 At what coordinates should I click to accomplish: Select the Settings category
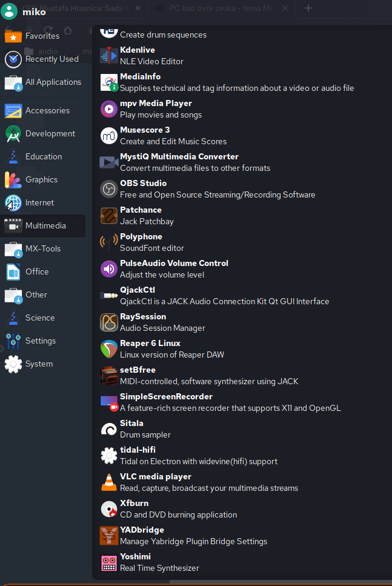[43, 341]
